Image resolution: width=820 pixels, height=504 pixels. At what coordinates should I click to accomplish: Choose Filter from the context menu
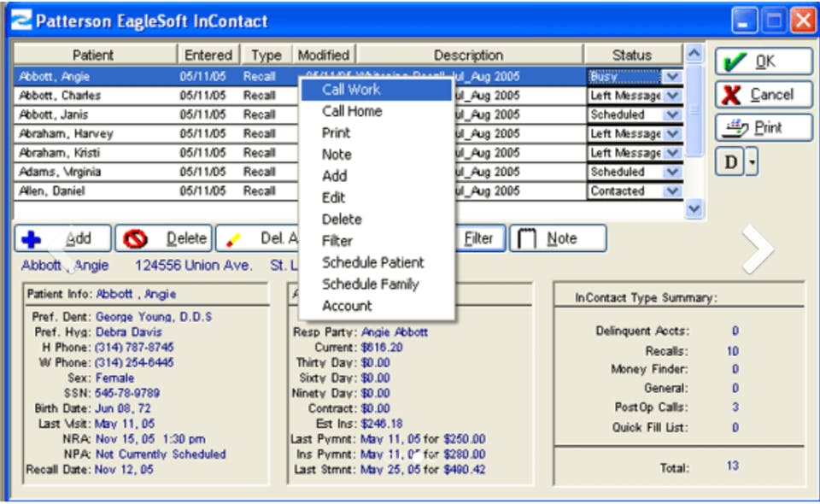click(376, 241)
